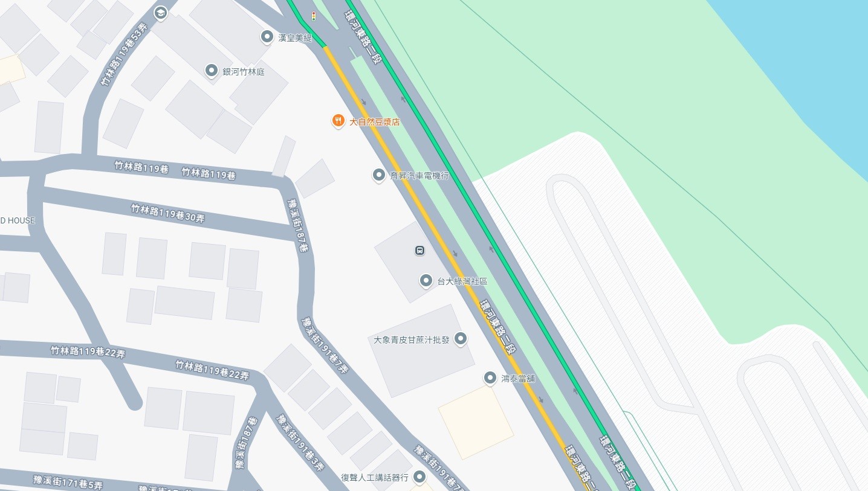Select the 鴻泰當舖 name label

[x=518, y=379]
